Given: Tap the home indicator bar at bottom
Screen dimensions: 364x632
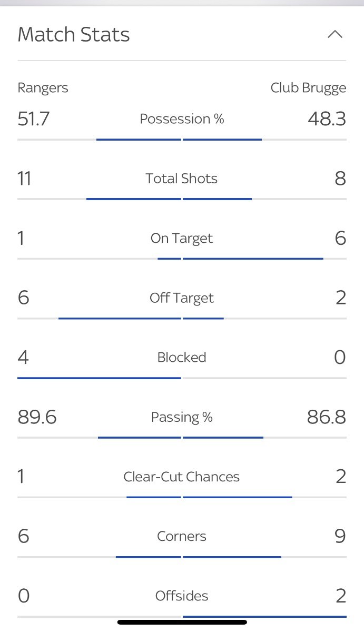Looking at the screenshot, I should click(x=182, y=622).
